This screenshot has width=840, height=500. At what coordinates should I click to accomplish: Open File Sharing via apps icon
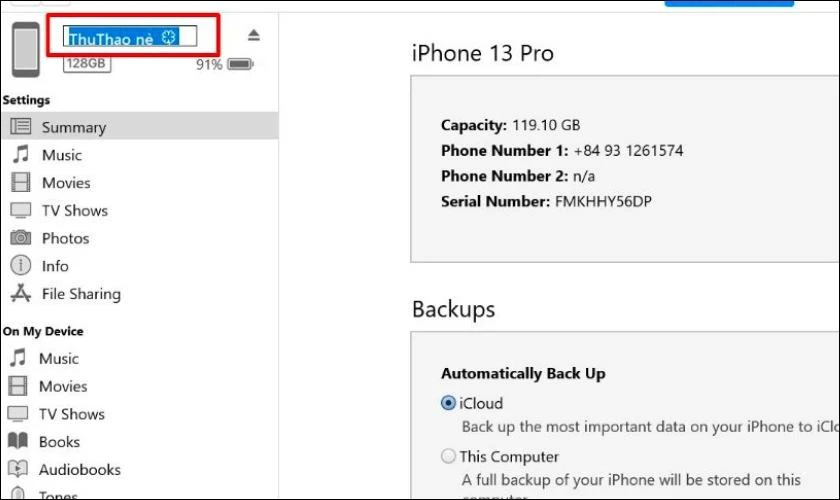(20, 293)
